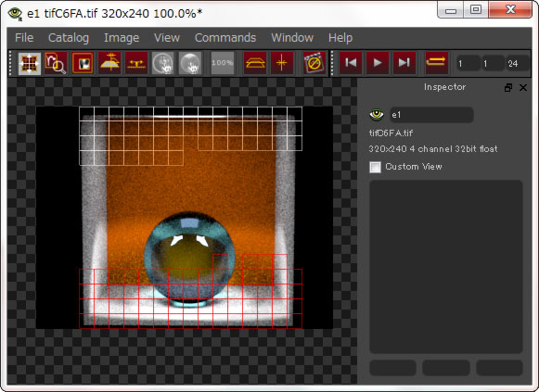Image resolution: width=539 pixels, height=392 pixels.
Task: Click the frame rate field showing 24
Action: (x=518, y=64)
